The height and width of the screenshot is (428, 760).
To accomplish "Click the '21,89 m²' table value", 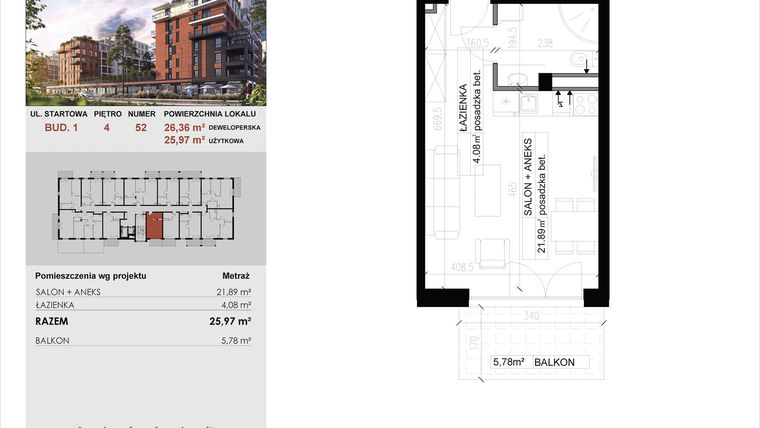I will (x=234, y=292).
